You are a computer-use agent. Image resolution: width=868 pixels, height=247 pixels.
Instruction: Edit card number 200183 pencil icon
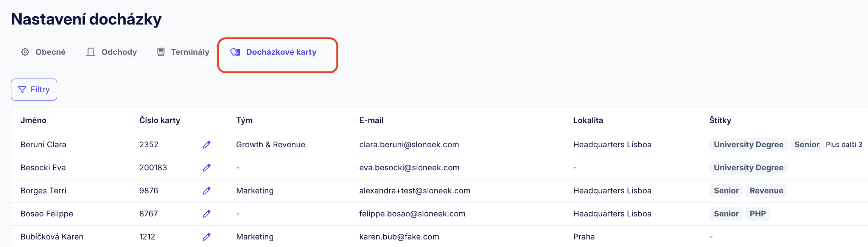pyautogui.click(x=206, y=168)
